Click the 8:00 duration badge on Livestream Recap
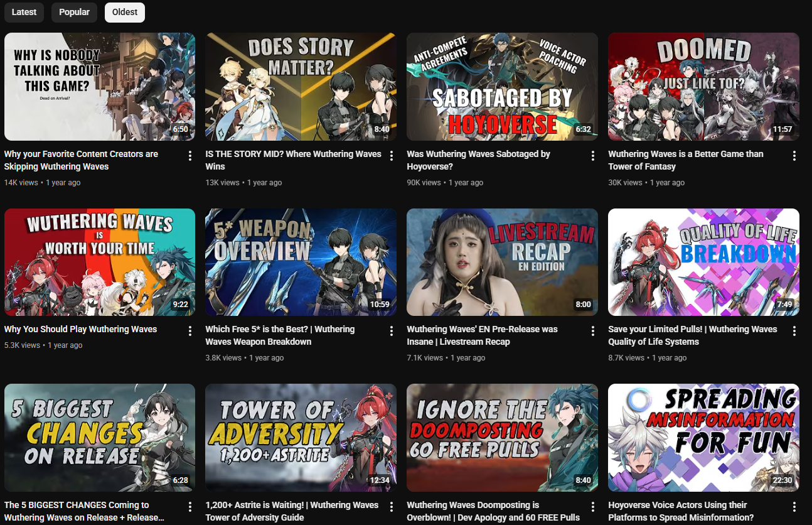Viewport: 812px width, 525px height. point(584,305)
